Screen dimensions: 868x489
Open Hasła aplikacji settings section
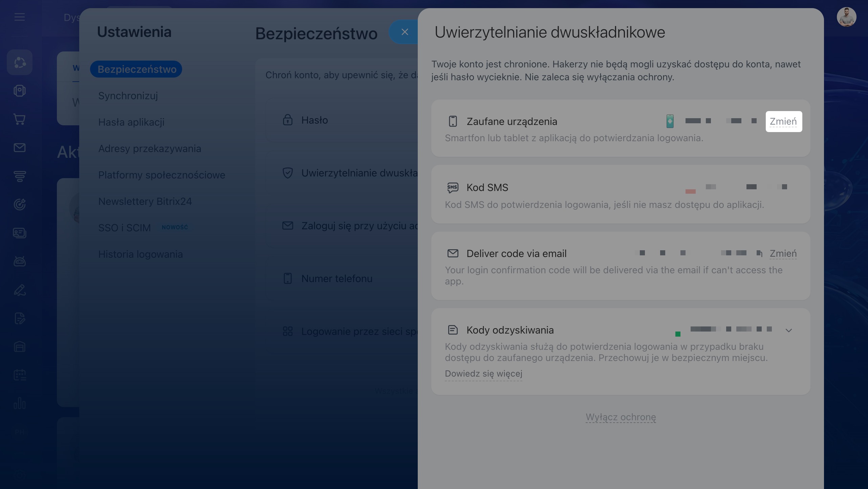131,122
